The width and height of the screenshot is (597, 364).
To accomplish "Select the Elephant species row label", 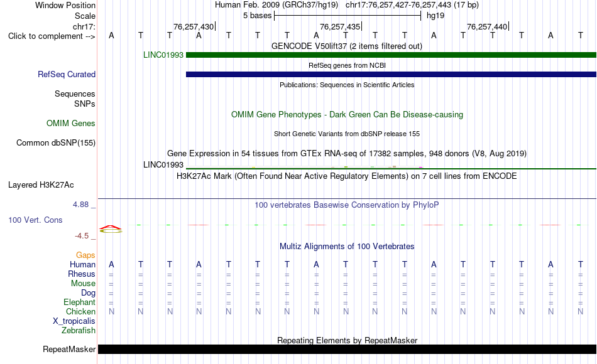I will click(x=80, y=302).
